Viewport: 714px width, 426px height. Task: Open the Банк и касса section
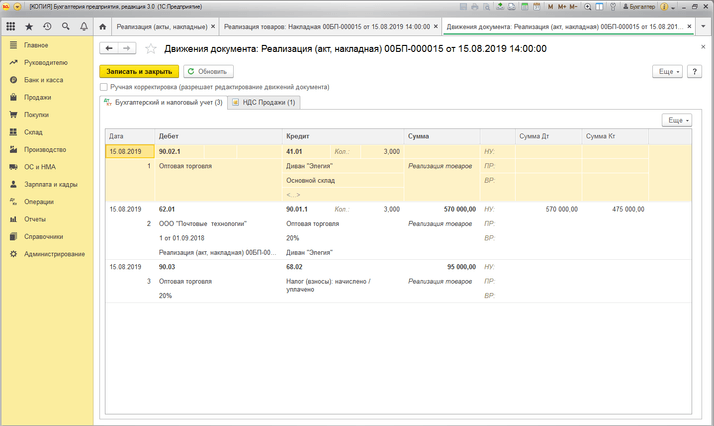45,80
